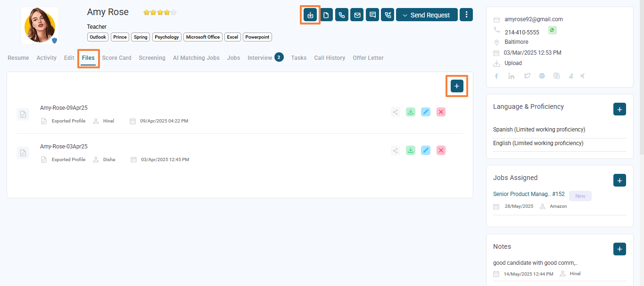The width and height of the screenshot is (644, 286).
Task: Delete the Amy-Rose-09Apr25 file
Action: 441,112
